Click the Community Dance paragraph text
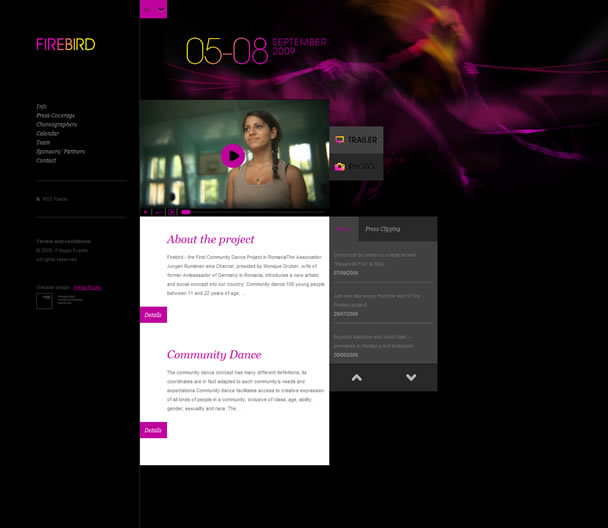 pos(245,390)
